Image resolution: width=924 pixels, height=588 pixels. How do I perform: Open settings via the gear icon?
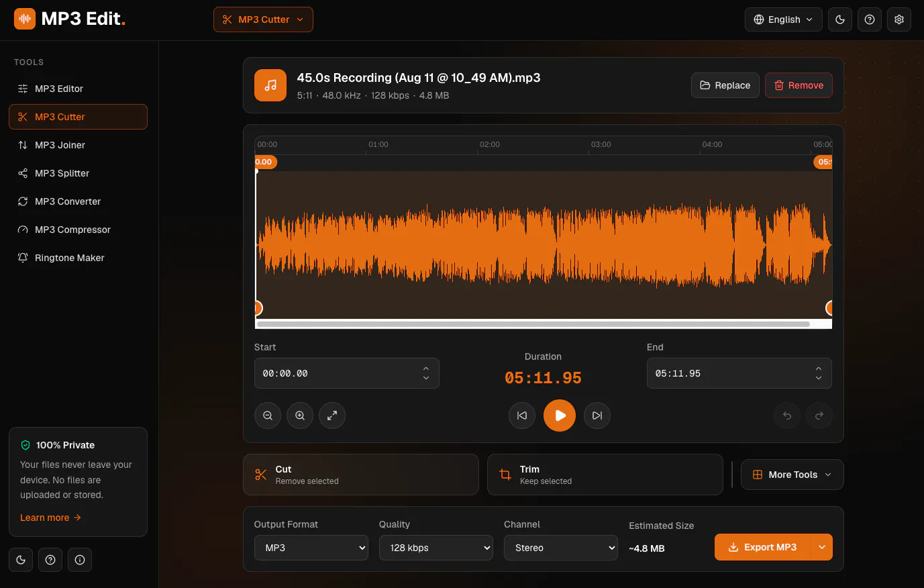pyautogui.click(x=899, y=19)
